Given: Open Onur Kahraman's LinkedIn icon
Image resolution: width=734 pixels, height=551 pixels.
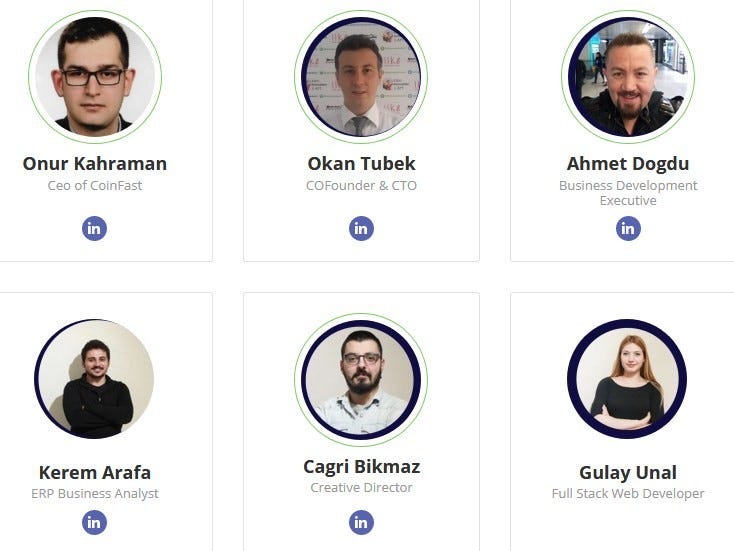Looking at the screenshot, I should tap(94, 228).
